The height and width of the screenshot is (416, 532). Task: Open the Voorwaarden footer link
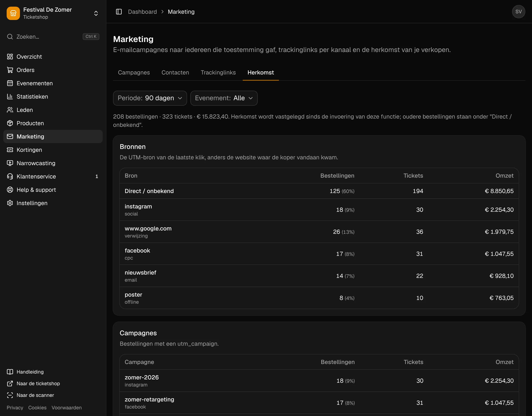coord(67,408)
